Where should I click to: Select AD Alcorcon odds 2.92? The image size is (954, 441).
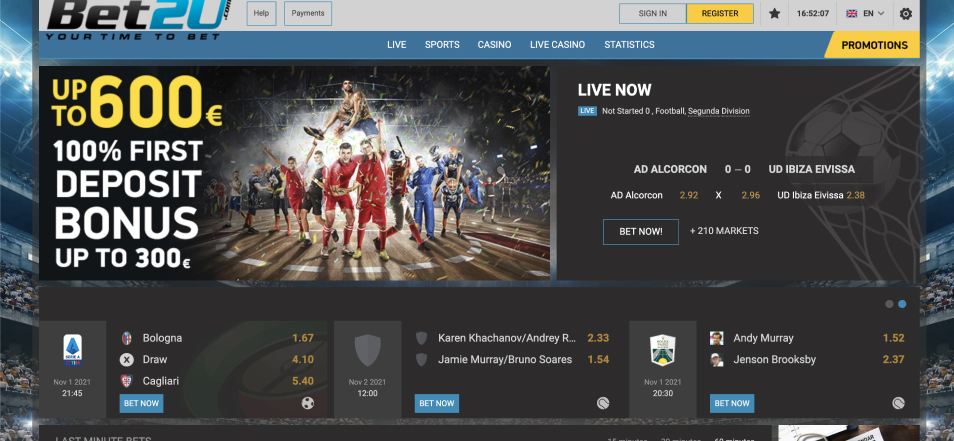click(689, 195)
